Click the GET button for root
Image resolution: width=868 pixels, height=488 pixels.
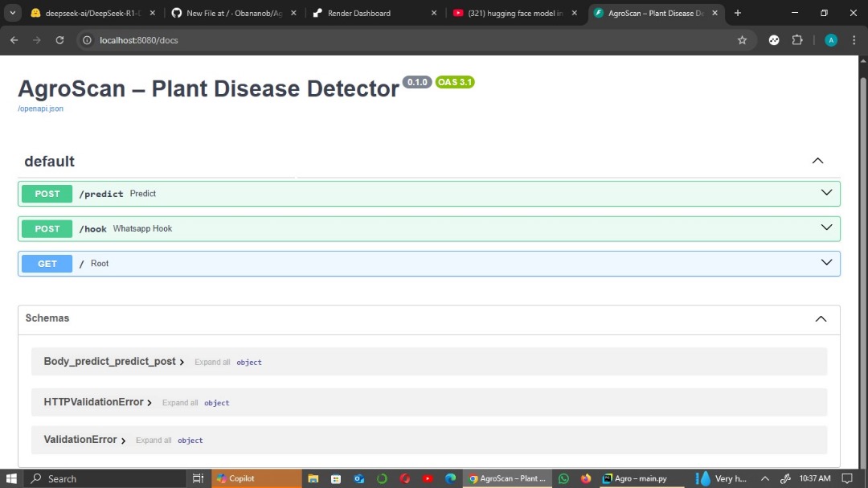click(47, 264)
